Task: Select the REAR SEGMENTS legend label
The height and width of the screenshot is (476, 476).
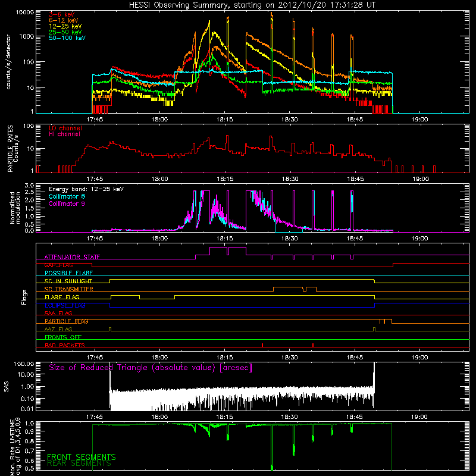Action: [x=79, y=464]
